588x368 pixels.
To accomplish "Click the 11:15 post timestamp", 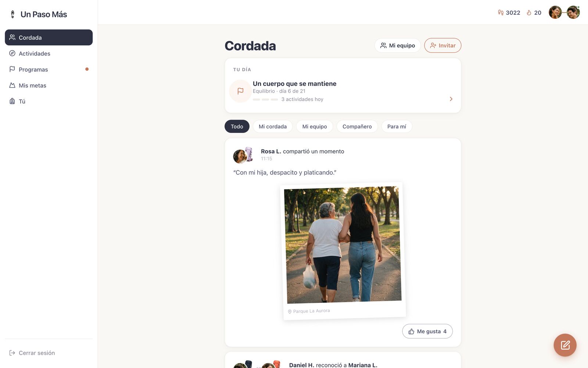I will (266, 159).
